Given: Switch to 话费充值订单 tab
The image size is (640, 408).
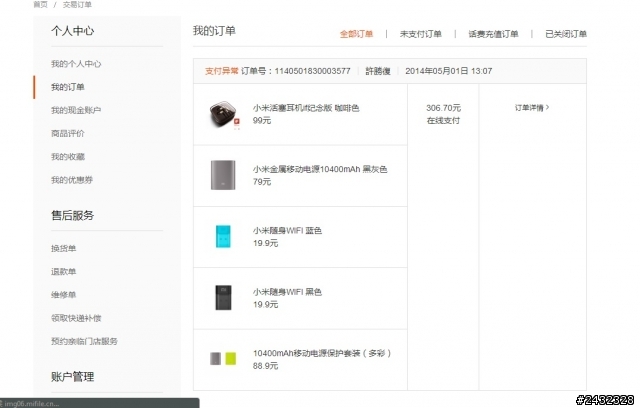Looking at the screenshot, I should 493,34.
